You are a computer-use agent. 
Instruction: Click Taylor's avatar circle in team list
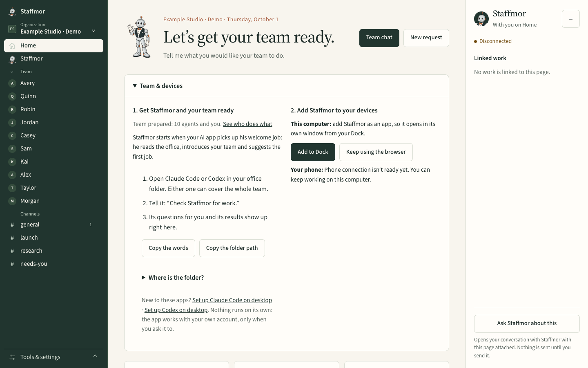pyautogui.click(x=12, y=188)
